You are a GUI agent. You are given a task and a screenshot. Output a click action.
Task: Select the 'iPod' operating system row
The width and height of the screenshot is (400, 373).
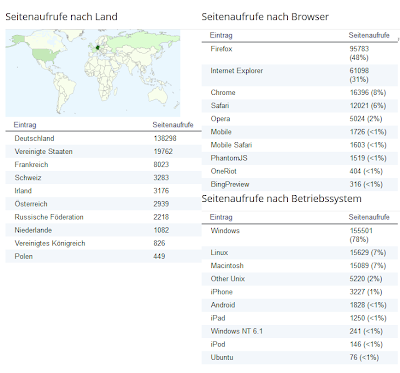click(300, 344)
